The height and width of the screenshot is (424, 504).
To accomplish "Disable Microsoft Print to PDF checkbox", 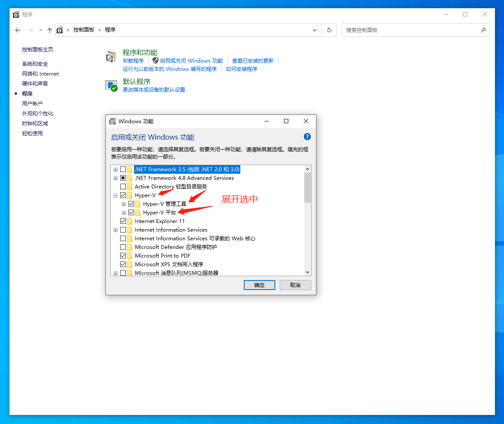I will click(x=123, y=256).
